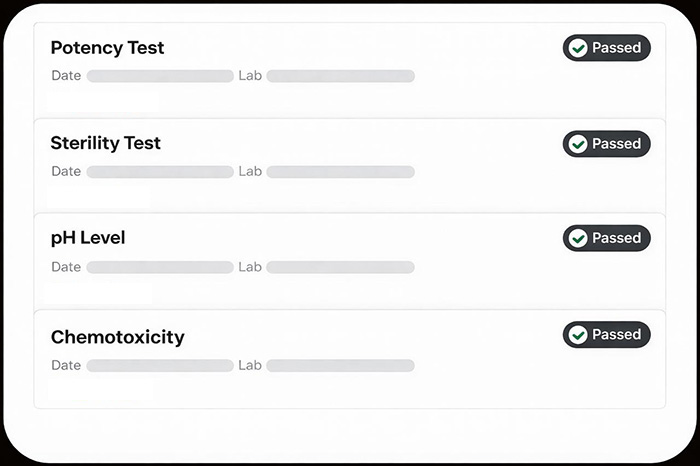Click the Potency Test date field
Screen dimensions: 700x466
pyautogui.click(x=160, y=76)
